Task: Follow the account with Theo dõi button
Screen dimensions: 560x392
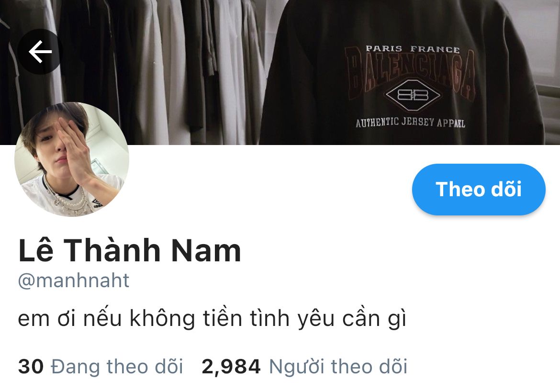Action: 479,189
